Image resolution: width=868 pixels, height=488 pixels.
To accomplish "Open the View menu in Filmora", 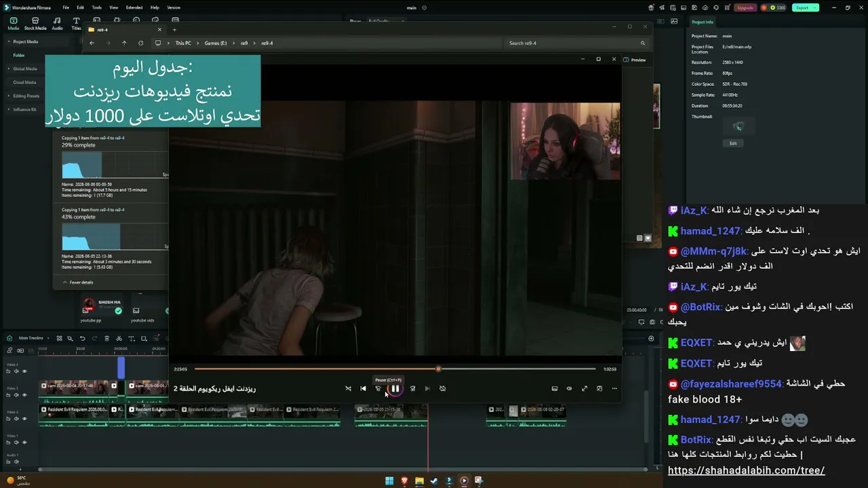I will click(x=113, y=7).
